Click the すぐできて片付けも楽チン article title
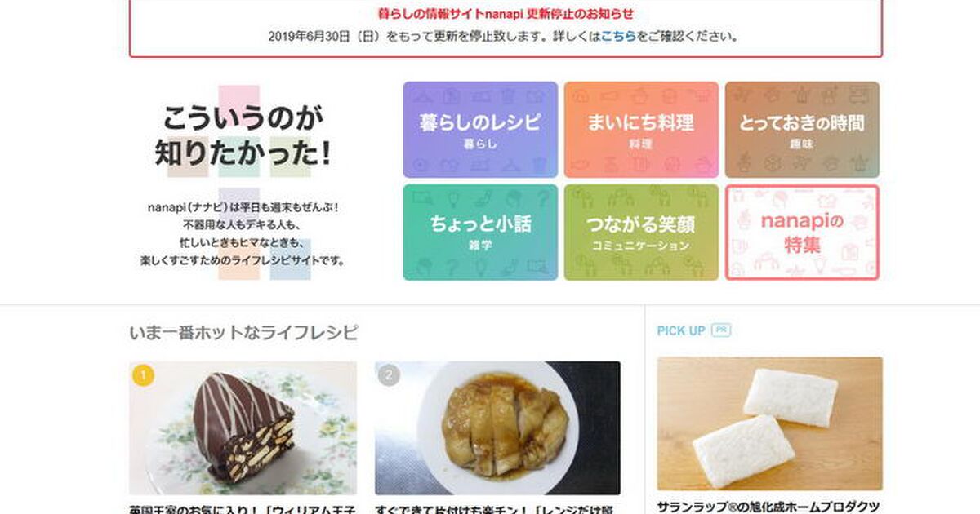The image size is (980, 514). 495,508
